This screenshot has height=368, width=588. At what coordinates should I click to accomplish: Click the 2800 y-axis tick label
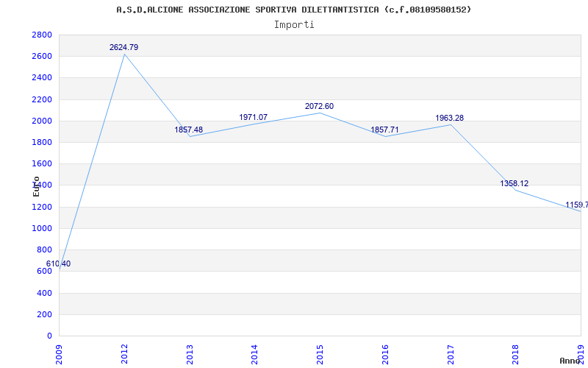click(x=42, y=35)
